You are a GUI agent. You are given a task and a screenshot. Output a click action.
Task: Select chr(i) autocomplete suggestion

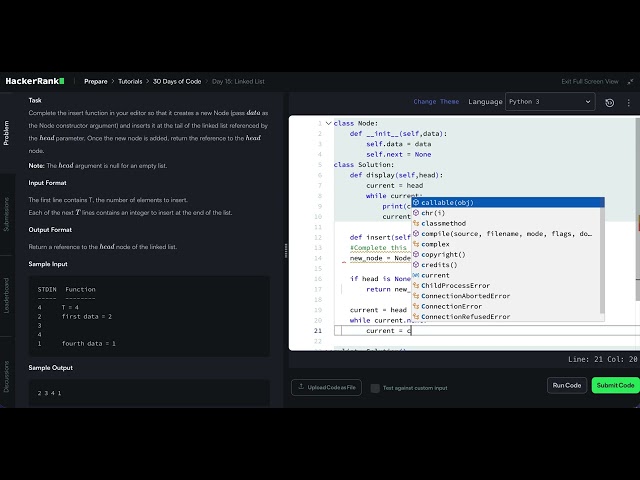tap(505, 213)
